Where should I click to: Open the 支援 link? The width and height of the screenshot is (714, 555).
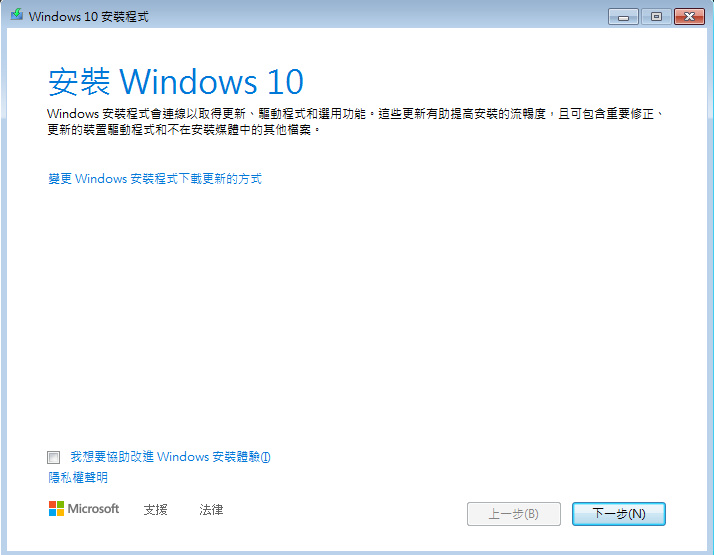[156, 509]
